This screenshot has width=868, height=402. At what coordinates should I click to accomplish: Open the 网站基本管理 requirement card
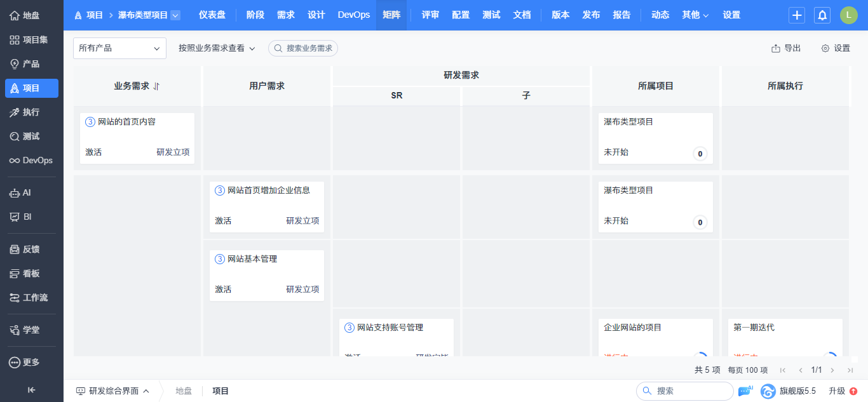tap(267, 276)
